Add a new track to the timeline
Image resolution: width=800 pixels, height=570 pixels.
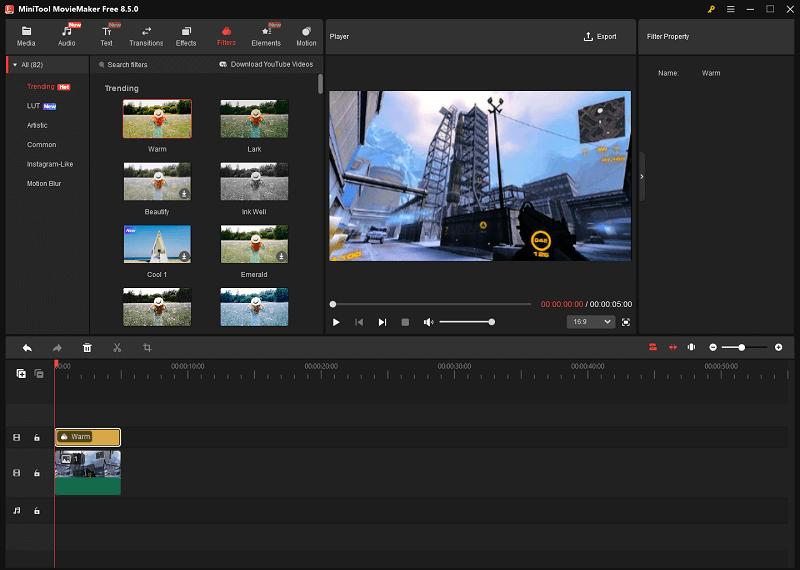click(x=21, y=374)
